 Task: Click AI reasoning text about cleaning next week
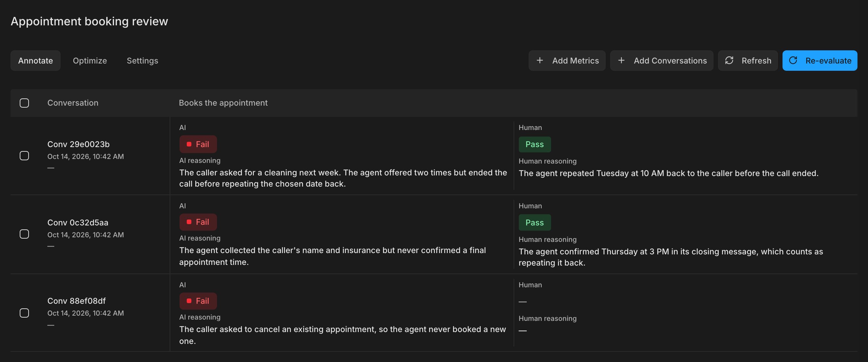point(343,178)
